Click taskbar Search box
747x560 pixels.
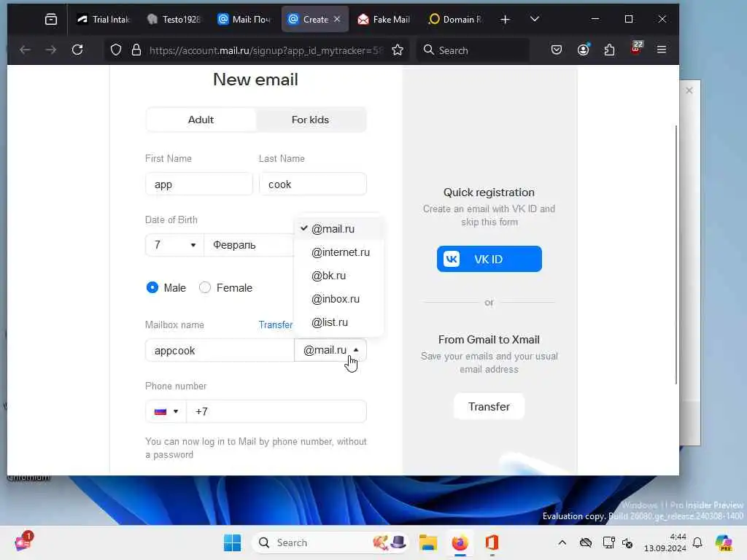pyautogui.click(x=331, y=542)
